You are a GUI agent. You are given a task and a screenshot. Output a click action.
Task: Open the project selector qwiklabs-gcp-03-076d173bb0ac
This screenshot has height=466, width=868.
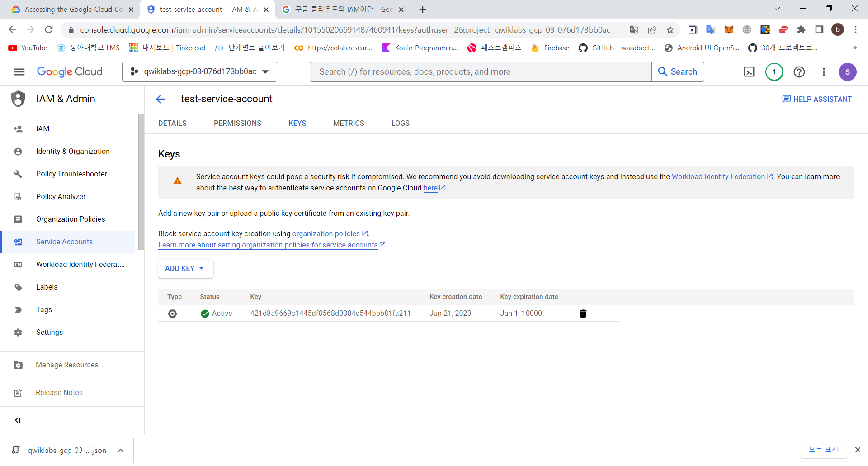coord(199,72)
